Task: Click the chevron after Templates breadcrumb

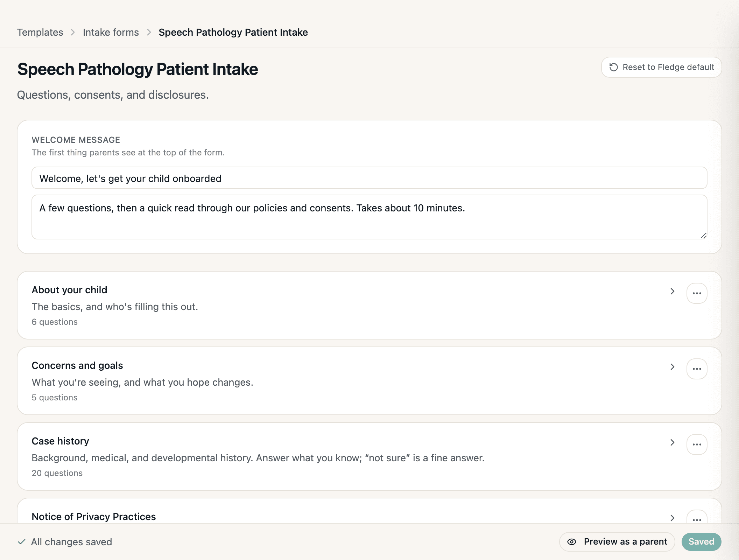Action: tap(73, 32)
